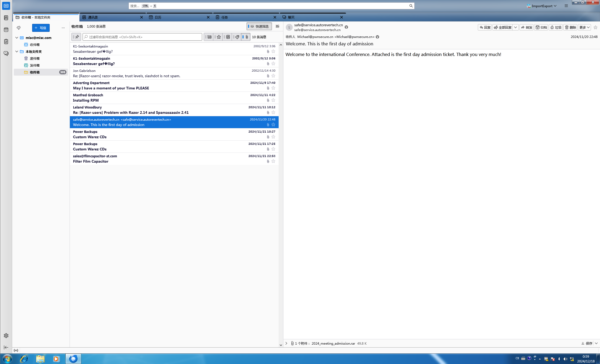
Task: Show hidden system tray icons arrow
Action: click(x=540, y=359)
